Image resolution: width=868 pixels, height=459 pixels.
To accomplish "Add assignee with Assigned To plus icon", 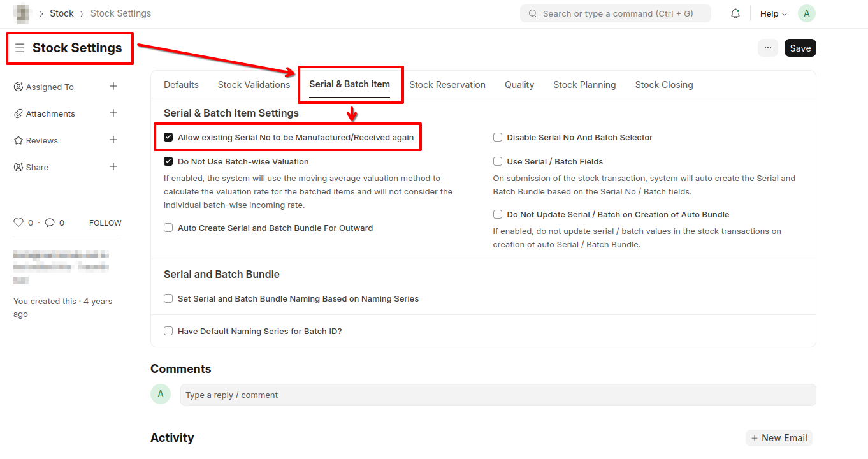I will 113,86.
